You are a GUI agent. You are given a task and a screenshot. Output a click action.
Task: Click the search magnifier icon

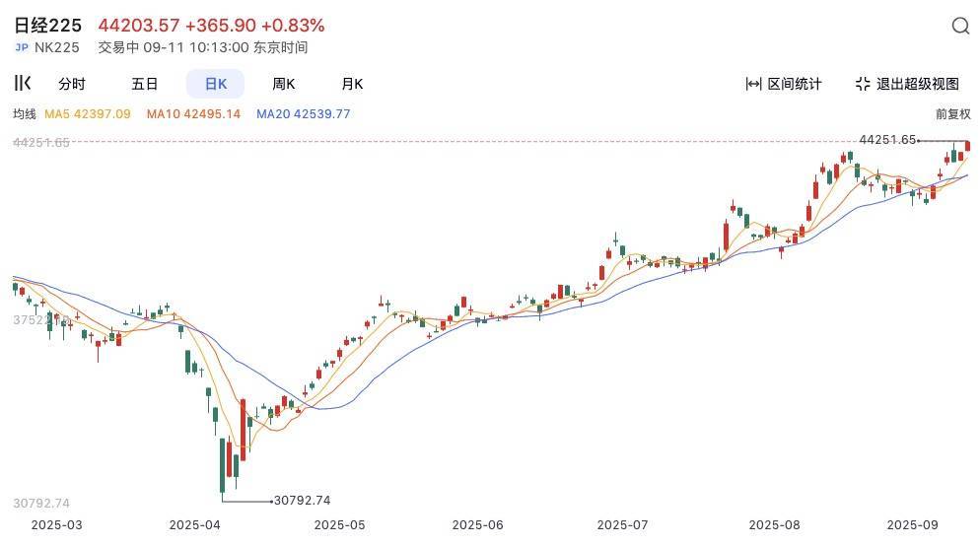960,27
